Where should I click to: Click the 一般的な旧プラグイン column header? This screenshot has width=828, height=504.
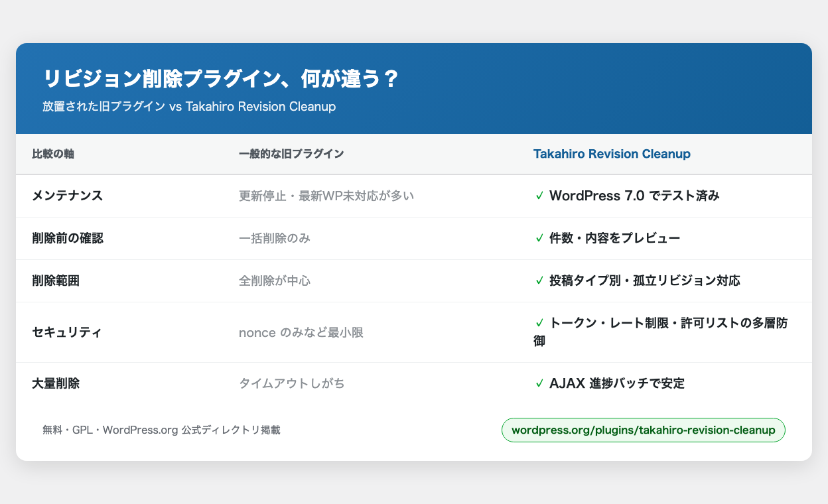coord(291,154)
